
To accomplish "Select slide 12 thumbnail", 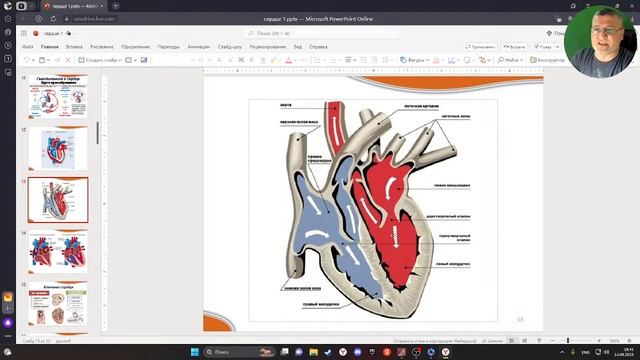I will tap(58, 149).
